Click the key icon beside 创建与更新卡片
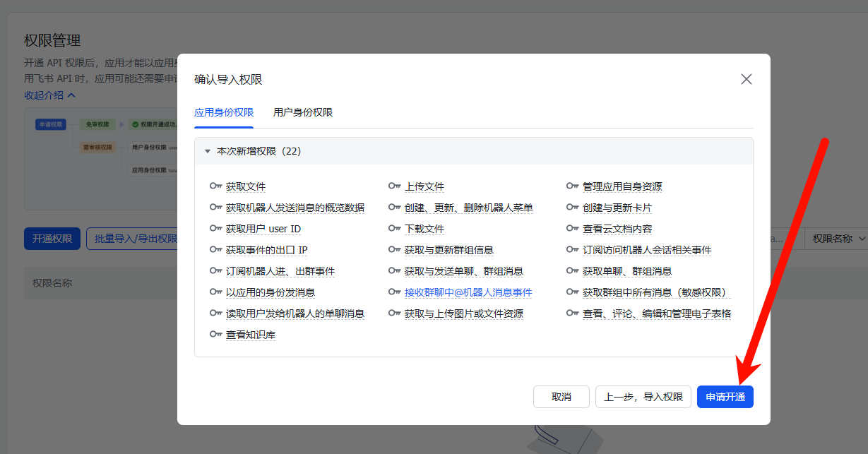Screen dimensions: 868x454 click(573, 208)
